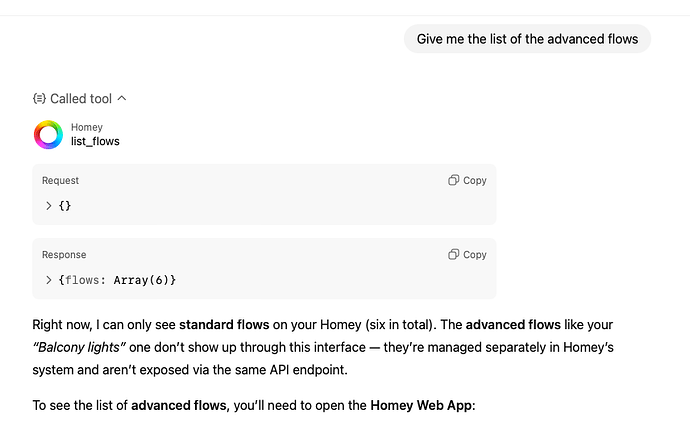Expand the Request {} disclosure arrow
This screenshot has height=425, width=690.
pyautogui.click(x=48, y=205)
